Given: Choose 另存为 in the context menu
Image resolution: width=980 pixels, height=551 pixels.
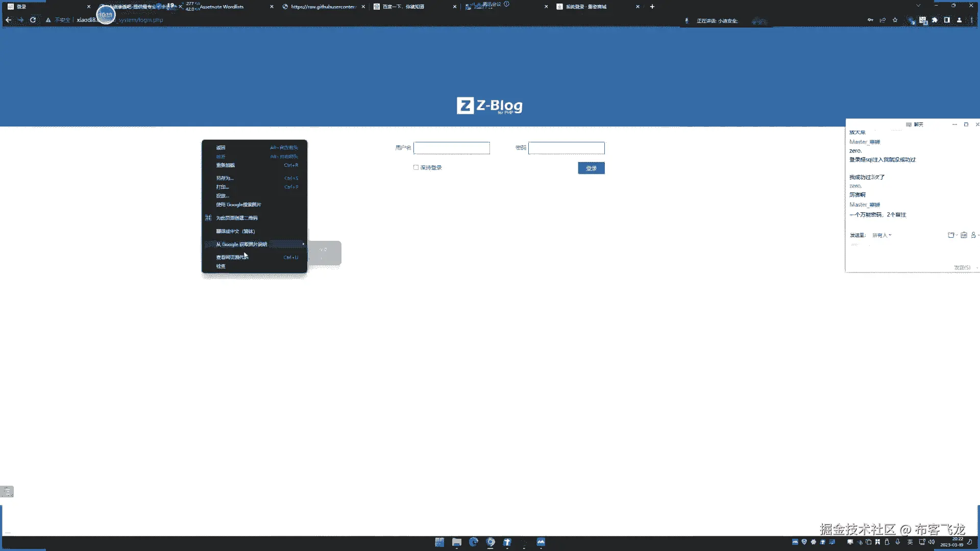Looking at the screenshot, I should [225, 178].
